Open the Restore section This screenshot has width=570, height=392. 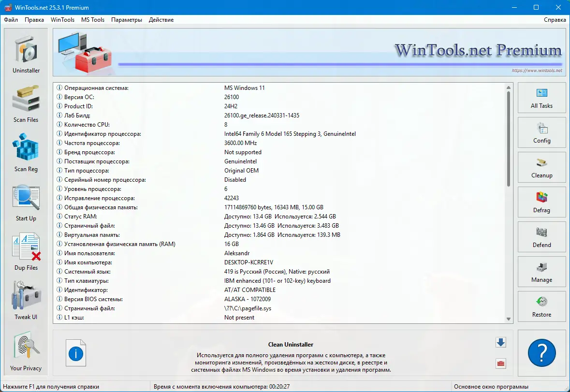point(541,306)
